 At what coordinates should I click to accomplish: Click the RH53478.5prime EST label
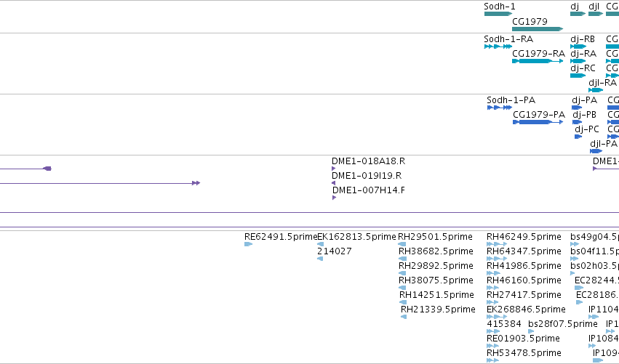pos(524,354)
